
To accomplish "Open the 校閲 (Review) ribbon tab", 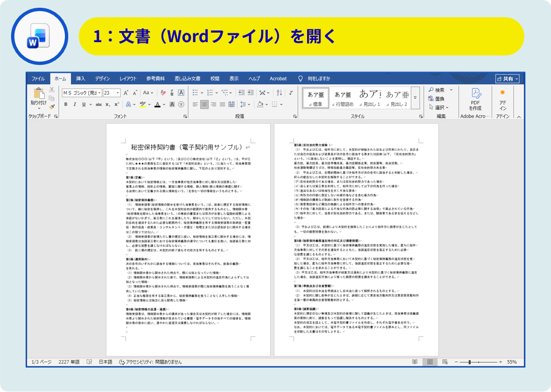I will coord(215,79).
